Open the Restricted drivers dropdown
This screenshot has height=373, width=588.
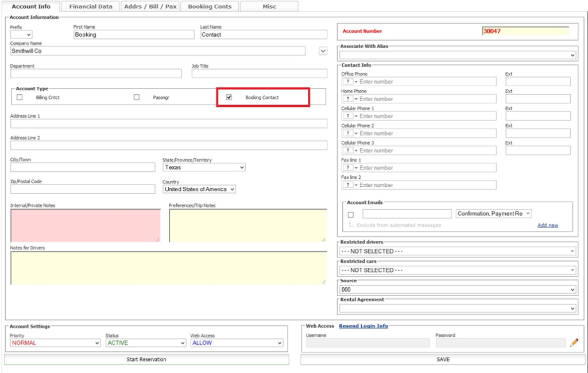(458, 251)
